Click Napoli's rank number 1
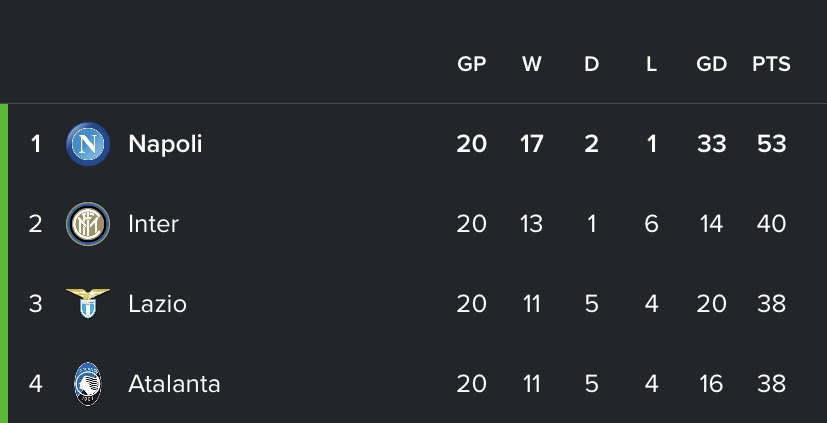The height and width of the screenshot is (423, 827). [36, 144]
